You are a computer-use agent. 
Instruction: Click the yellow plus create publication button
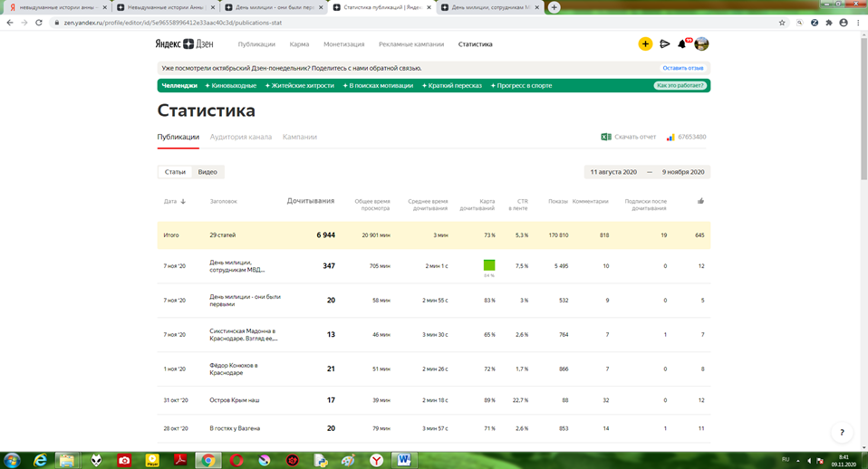tap(645, 43)
